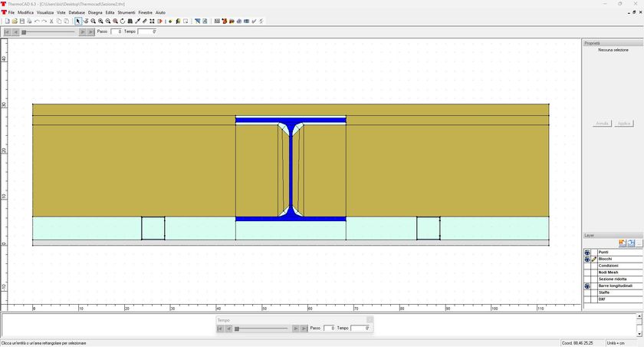Undo the last action
Image resolution: width=644 pixels, height=347 pixels.
(37, 21)
